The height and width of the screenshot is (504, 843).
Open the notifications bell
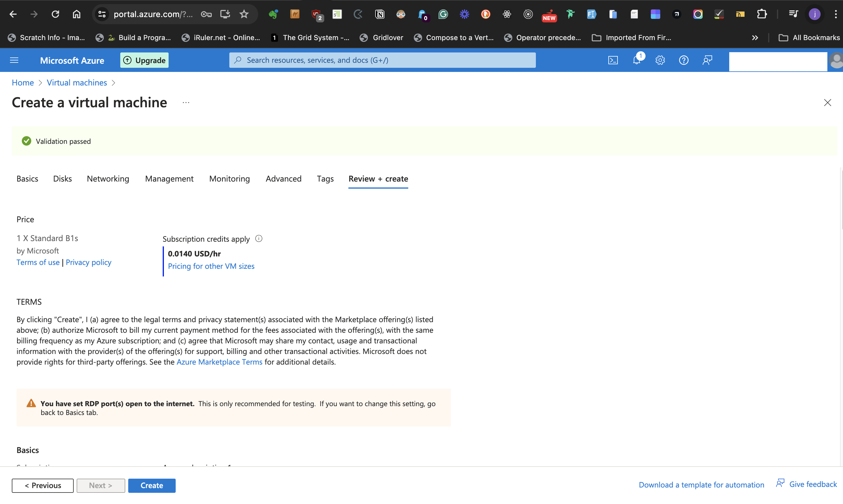tap(637, 60)
